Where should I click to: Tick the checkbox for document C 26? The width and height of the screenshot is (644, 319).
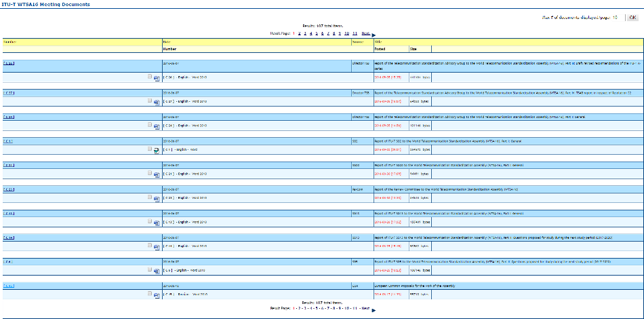point(150,77)
